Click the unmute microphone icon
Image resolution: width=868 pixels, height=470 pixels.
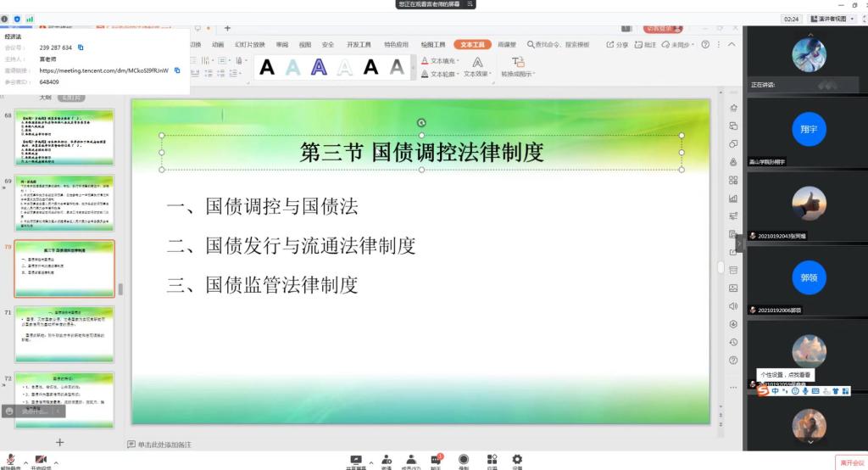pyautogui.click(x=10, y=459)
